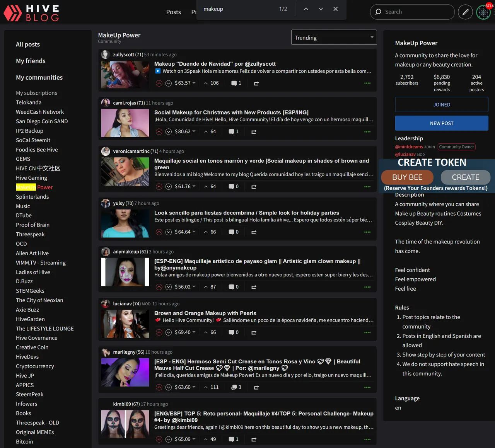495x448 pixels.
Task: Open more options dots on anymakeup post
Action: tap(367, 287)
